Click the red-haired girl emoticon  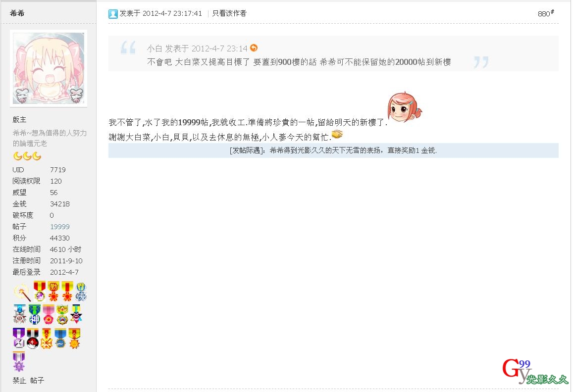point(404,107)
